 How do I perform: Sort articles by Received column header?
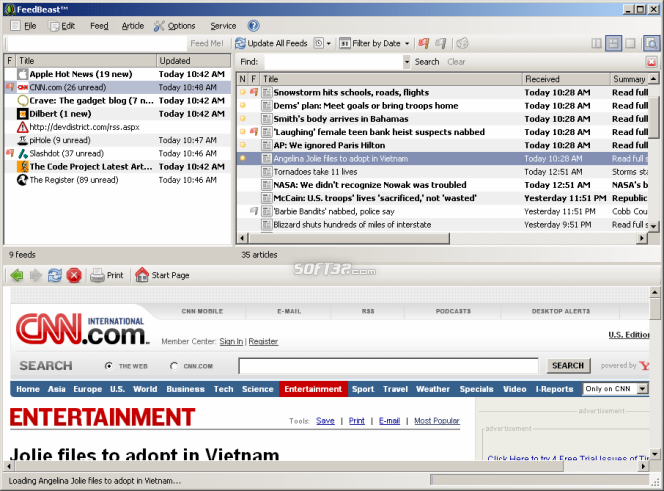566,79
